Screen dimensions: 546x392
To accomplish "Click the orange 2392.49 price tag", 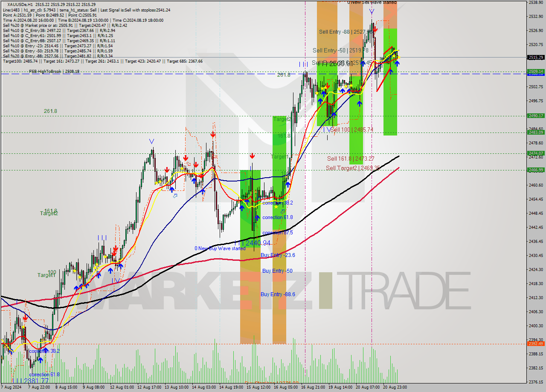I will (x=536, y=343).
